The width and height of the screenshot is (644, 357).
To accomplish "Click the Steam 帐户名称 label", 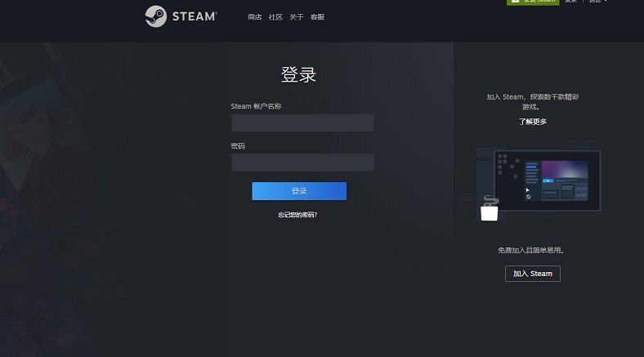I will pos(256,106).
